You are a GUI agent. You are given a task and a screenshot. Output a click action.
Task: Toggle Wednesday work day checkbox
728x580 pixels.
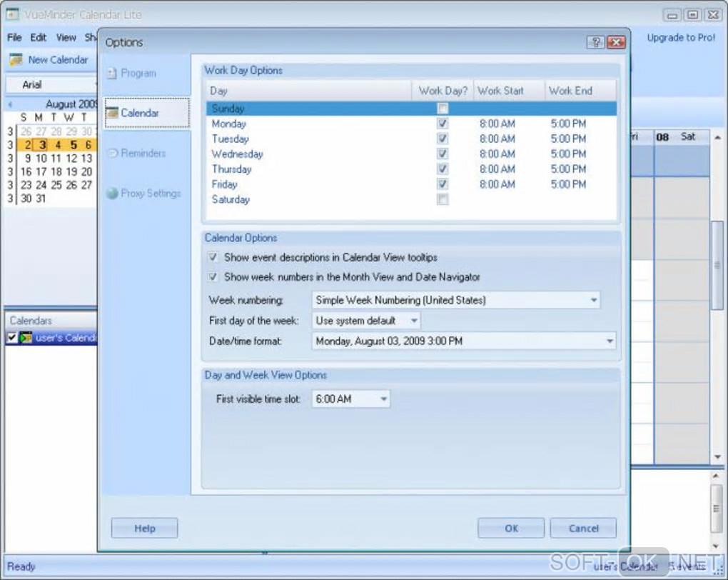(443, 154)
